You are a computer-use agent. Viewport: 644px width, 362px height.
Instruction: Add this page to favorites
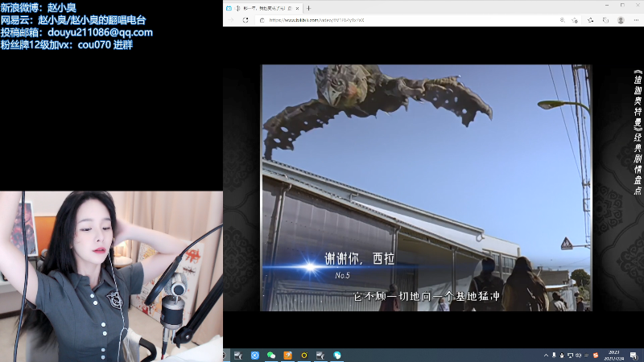(x=575, y=20)
